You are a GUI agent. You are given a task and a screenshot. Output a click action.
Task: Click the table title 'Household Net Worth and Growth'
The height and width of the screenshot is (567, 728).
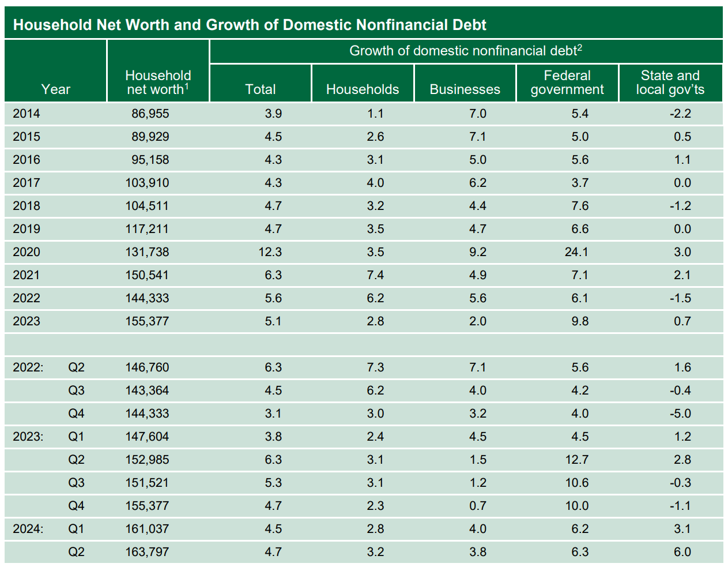(x=250, y=25)
